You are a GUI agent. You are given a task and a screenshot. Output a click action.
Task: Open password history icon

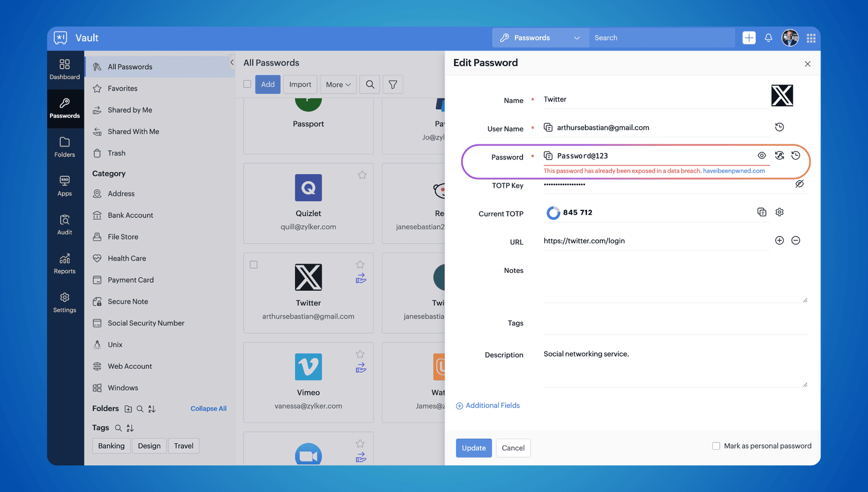[x=795, y=155]
